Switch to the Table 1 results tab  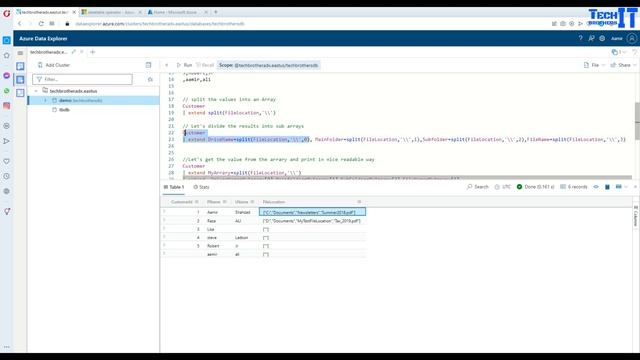174,187
